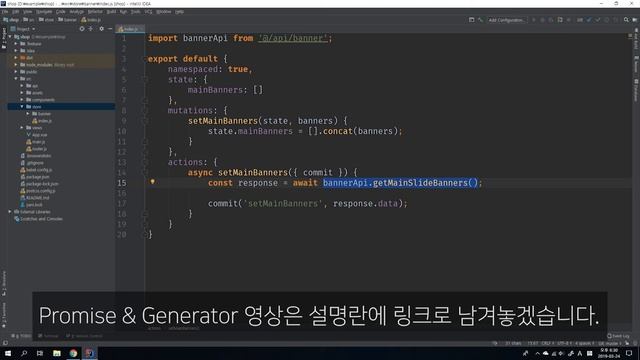Open the Edit menu
Screen dimensions: 640x360
point(16,12)
